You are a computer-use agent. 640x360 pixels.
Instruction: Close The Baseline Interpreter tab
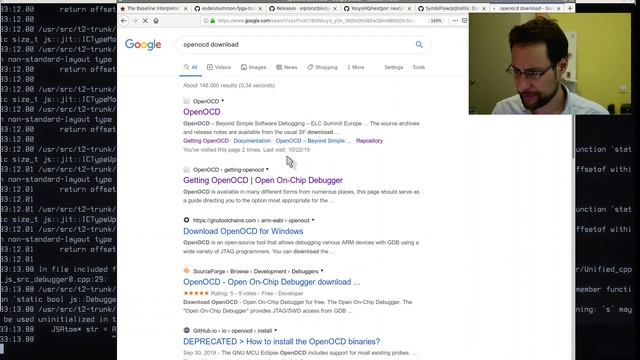(186, 8)
